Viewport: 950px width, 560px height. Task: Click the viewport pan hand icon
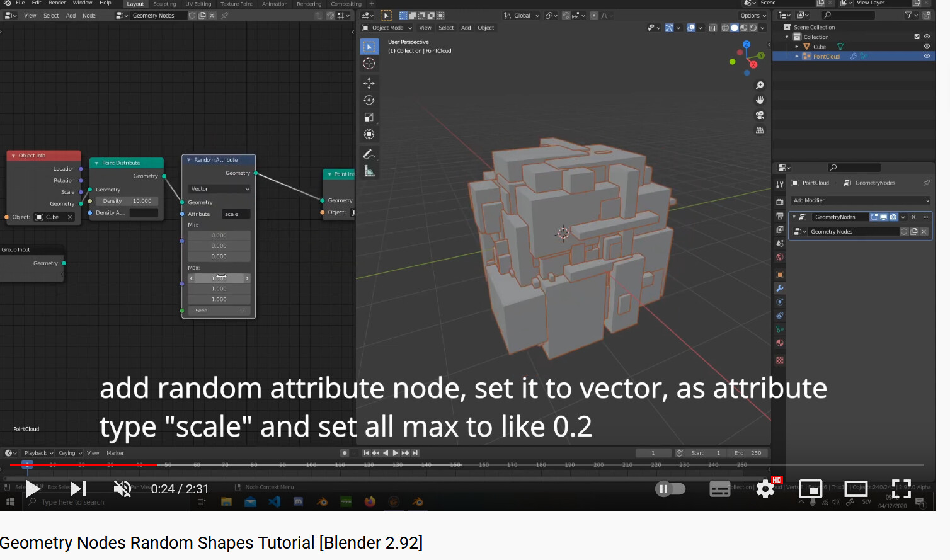pyautogui.click(x=760, y=100)
